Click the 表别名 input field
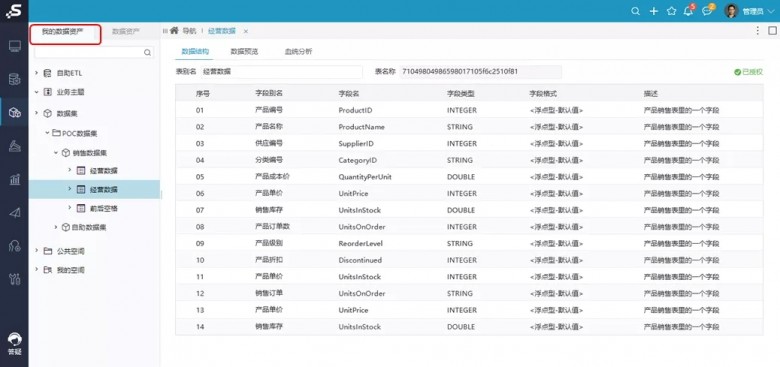780x367 pixels. click(x=282, y=72)
